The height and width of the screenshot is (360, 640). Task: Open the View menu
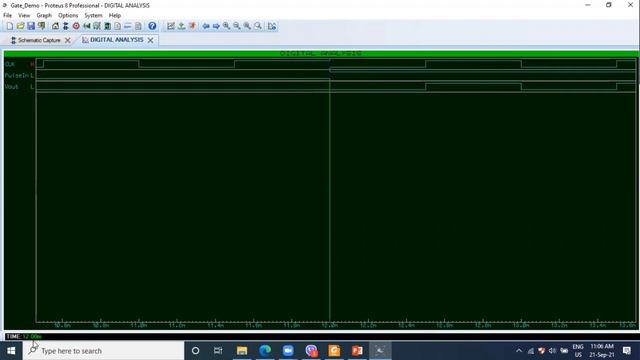(x=24, y=16)
